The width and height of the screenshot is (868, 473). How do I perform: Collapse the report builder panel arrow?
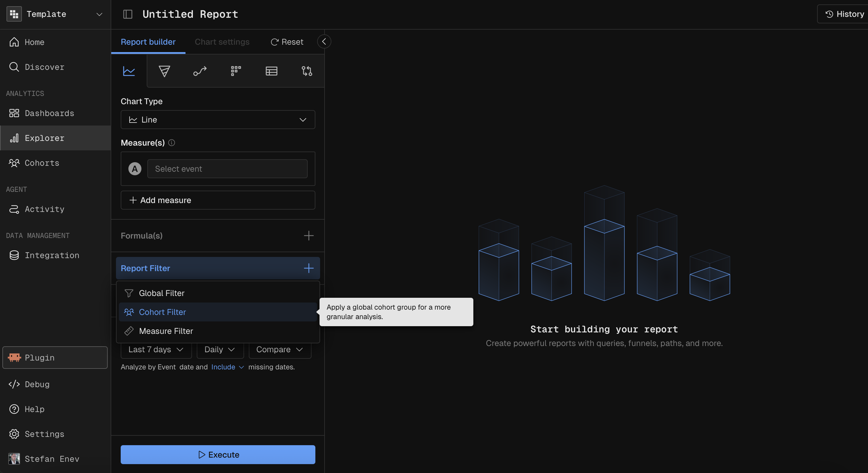pyautogui.click(x=324, y=41)
